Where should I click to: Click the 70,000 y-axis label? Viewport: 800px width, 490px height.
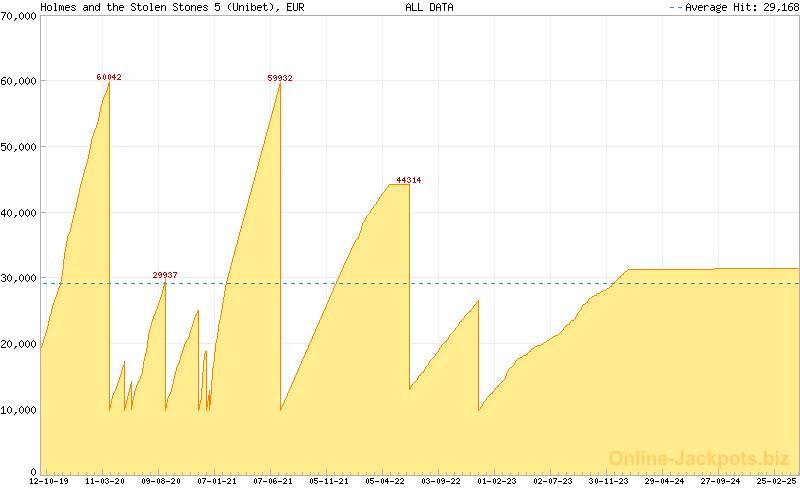[18, 18]
